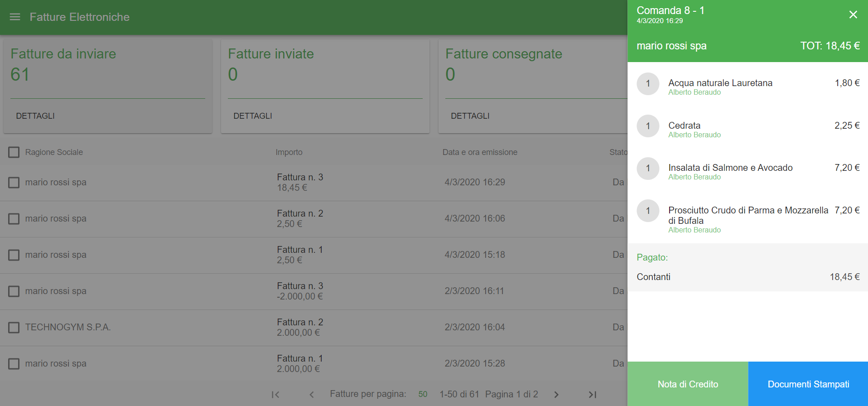The height and width of the screenshot is (406, 868).
Task: Jump to last page of invoices
Action: pos(592,395)
